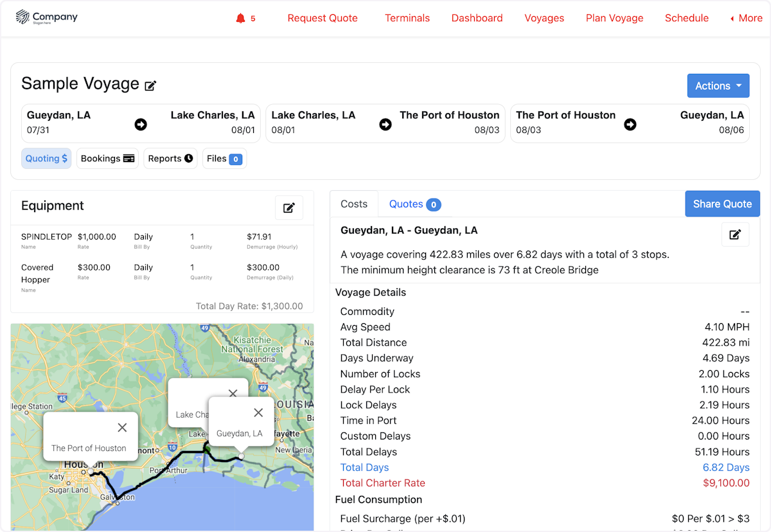771x532 pixels.
Task: Click Total Day Rate: $1,300.00 text
Action: (x=249, y=306)
